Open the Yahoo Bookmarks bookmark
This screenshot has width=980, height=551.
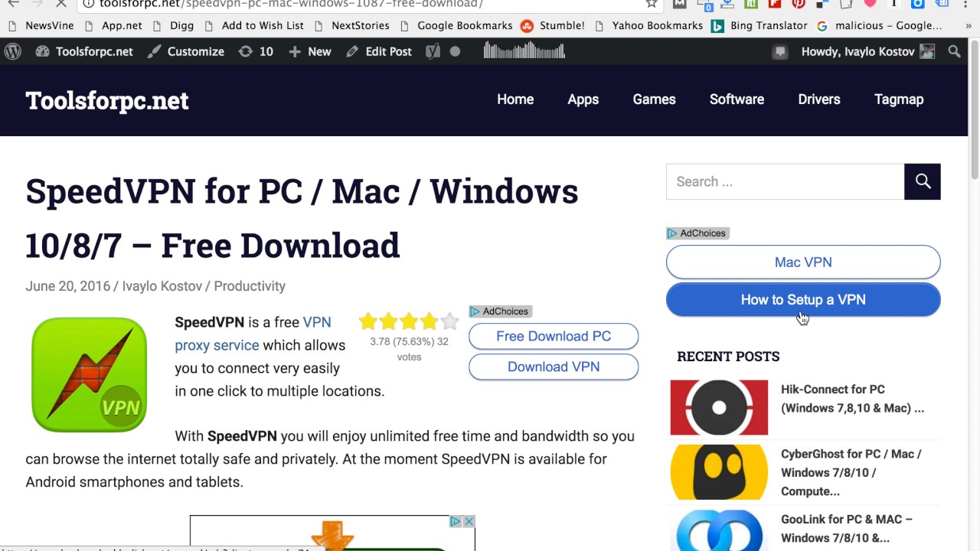pos(648,25)
